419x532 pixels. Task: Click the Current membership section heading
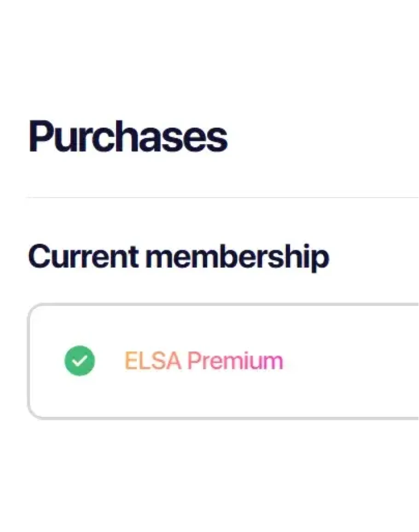[178, 257]
